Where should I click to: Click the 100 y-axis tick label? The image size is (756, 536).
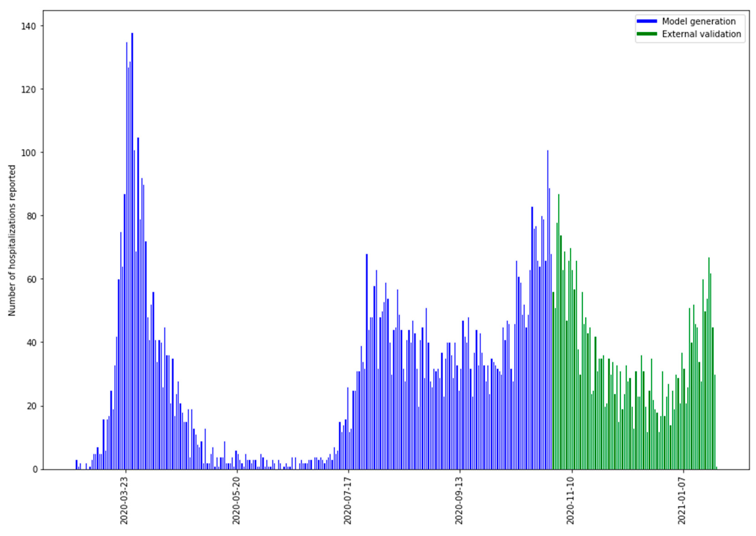pos(28,153)
